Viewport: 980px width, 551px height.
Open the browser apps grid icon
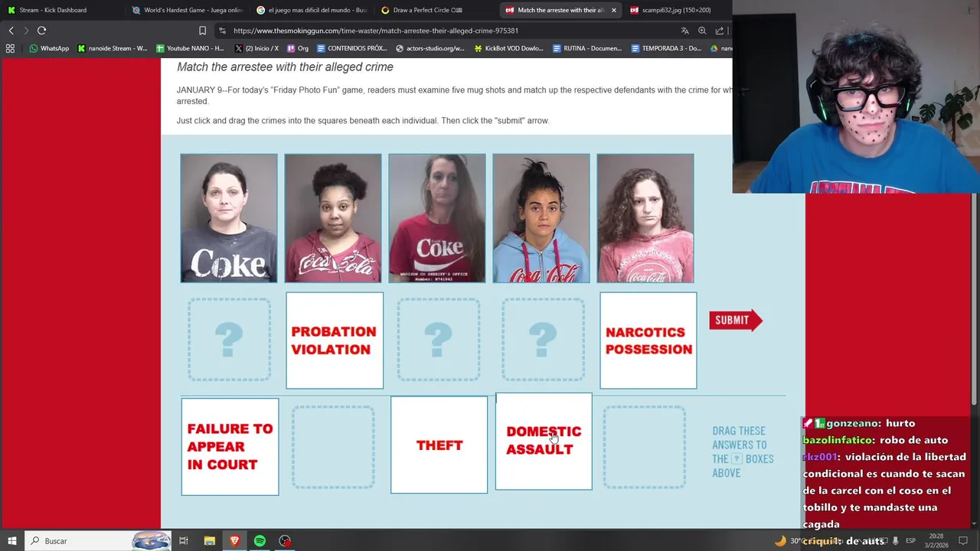click(10, 48)
